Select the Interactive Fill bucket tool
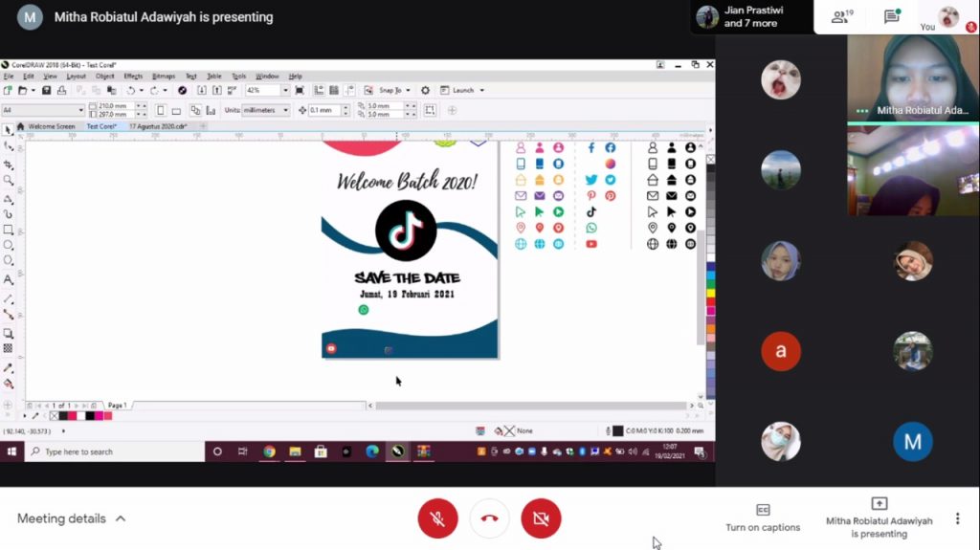Viewport: 980px width, 550px height. (8, 384)
